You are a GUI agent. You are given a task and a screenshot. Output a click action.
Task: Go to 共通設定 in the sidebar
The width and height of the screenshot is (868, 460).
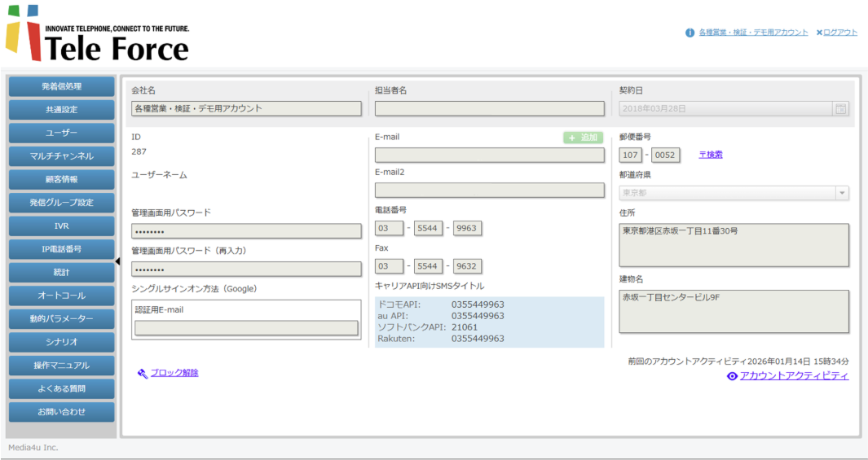coord(62,109)
